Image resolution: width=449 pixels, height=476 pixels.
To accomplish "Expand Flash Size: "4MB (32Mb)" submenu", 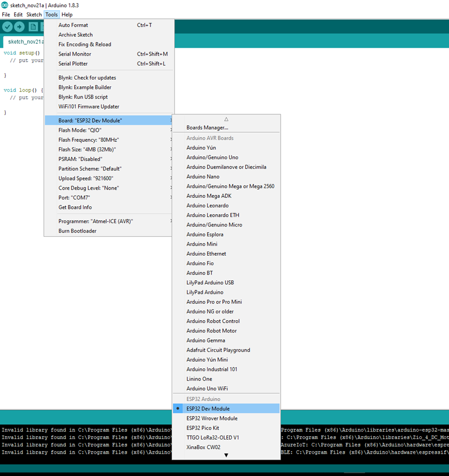I will pyautogui.click(x=109, y=149).
